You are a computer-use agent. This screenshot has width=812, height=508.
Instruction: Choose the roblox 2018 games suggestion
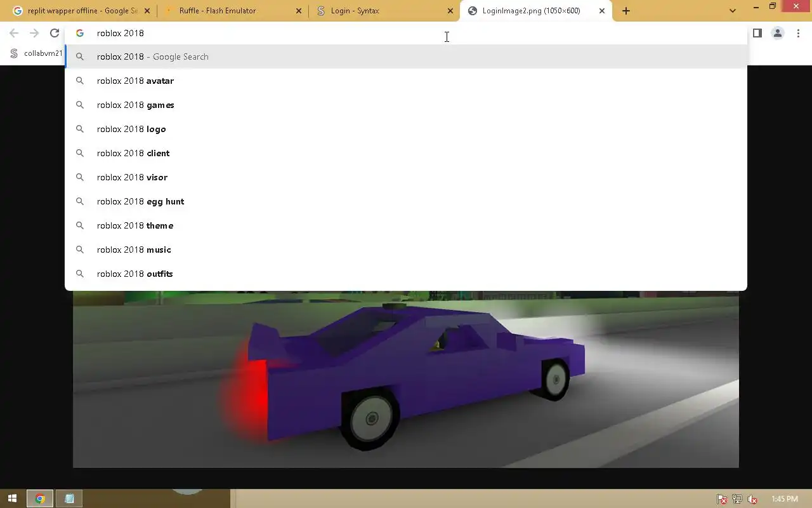click(406, 105)
